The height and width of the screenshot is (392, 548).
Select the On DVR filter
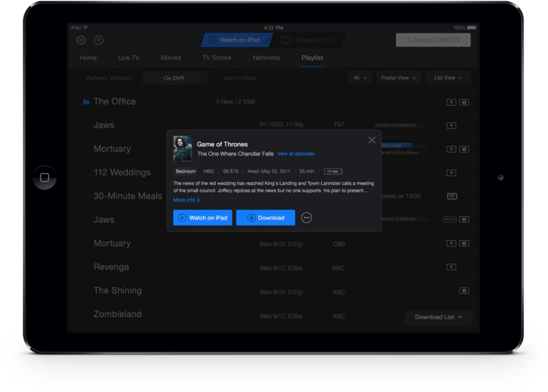pos(174,78)
